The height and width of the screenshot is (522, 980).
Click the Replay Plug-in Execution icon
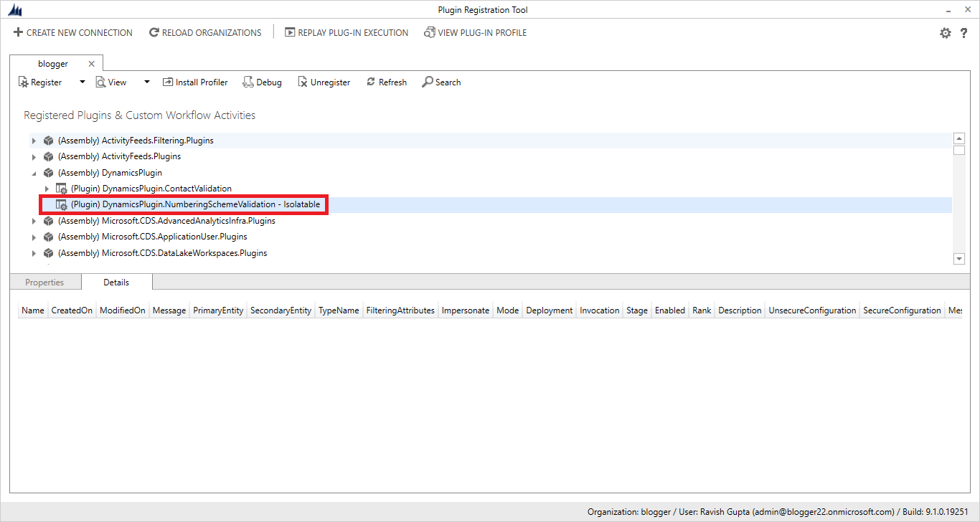(290, 32)
